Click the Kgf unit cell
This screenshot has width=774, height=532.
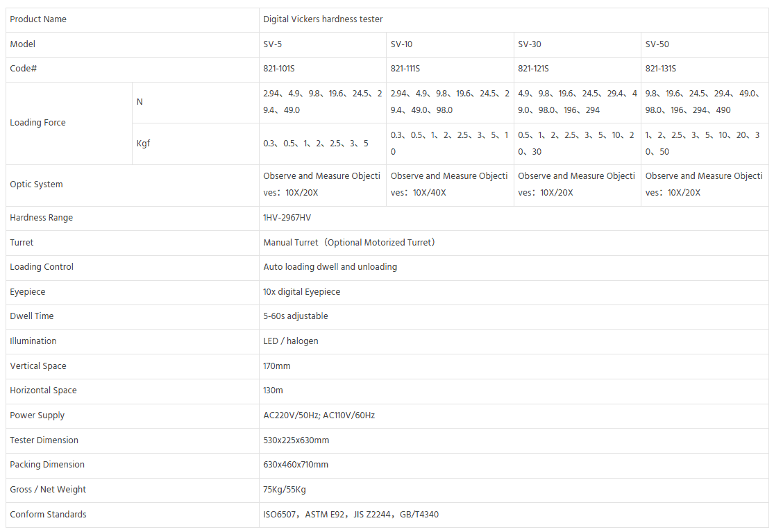click(143, 144)
